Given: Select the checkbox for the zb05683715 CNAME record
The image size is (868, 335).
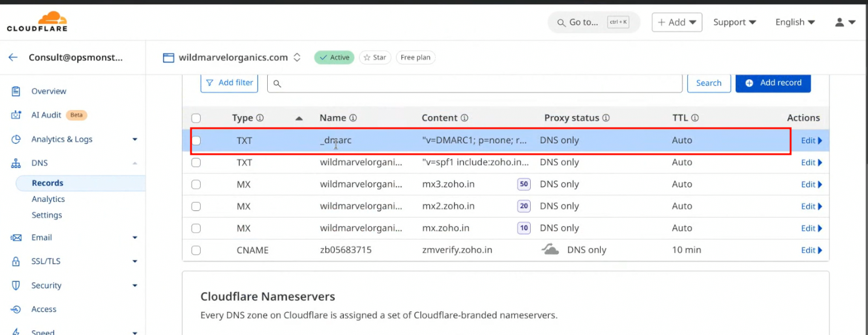Looking at the screenshot, I should 196,250.
